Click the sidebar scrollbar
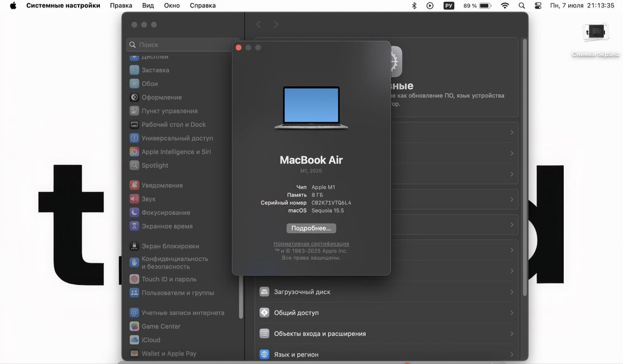The width and height of the screenshot is (623, 364). coord(240,297)
